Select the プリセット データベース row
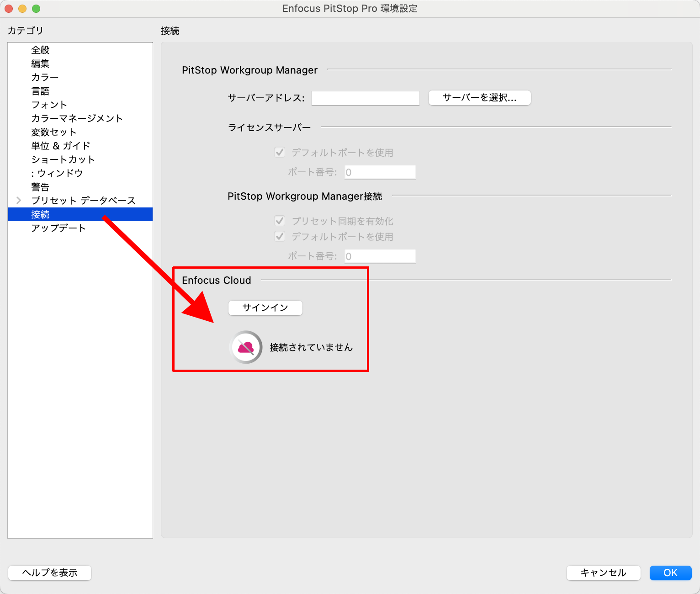Screen dimensions: 700x594 pyautogui.click(x=80, y=201)
